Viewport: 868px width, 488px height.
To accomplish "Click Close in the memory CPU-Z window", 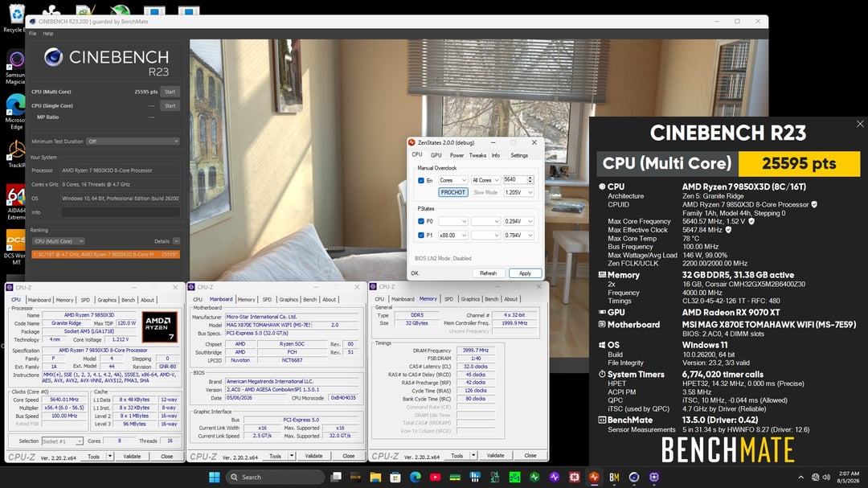I will [530, 455].
